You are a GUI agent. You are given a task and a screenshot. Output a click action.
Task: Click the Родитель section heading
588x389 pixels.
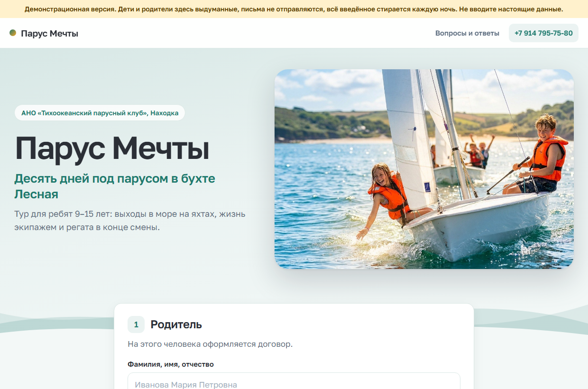(176, 324)
